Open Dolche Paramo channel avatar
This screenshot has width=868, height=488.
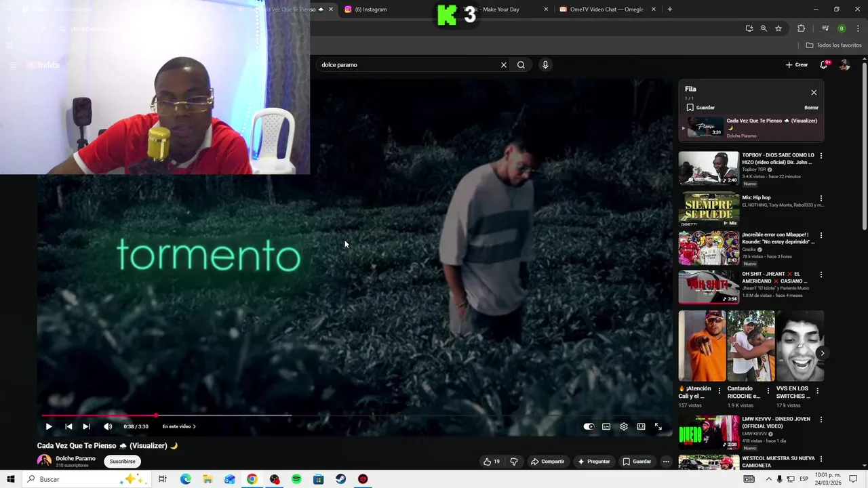pos(44,461)
